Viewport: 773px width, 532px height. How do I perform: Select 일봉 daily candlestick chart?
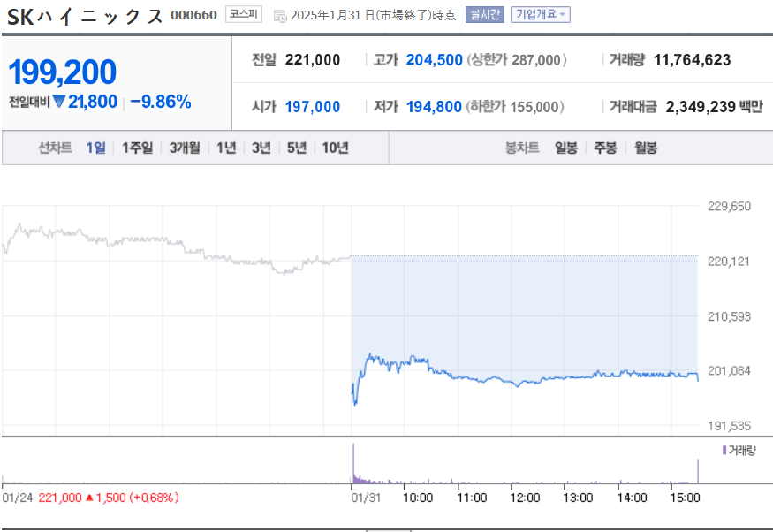565,148
